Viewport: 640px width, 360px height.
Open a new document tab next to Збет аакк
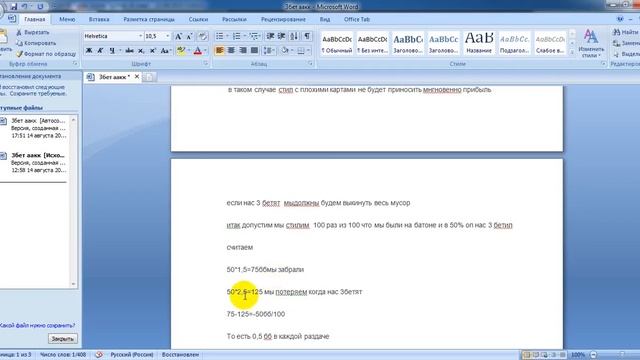click(149, 77)
